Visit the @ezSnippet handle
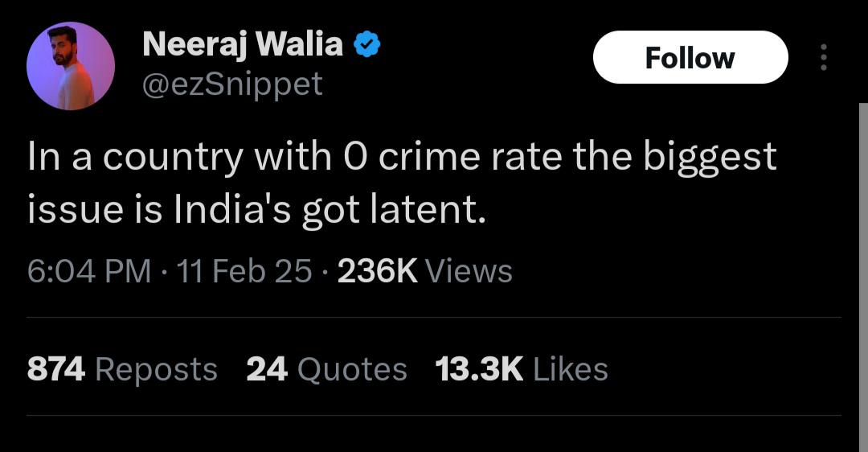Image resolution: width=868 pixels, height=452 pixels. point(232,84)
